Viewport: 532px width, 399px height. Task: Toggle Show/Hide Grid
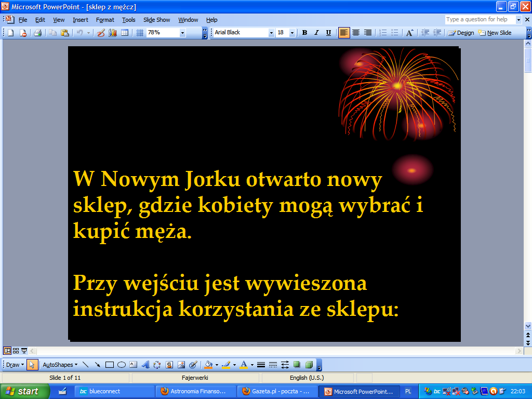tap(139, 33)
